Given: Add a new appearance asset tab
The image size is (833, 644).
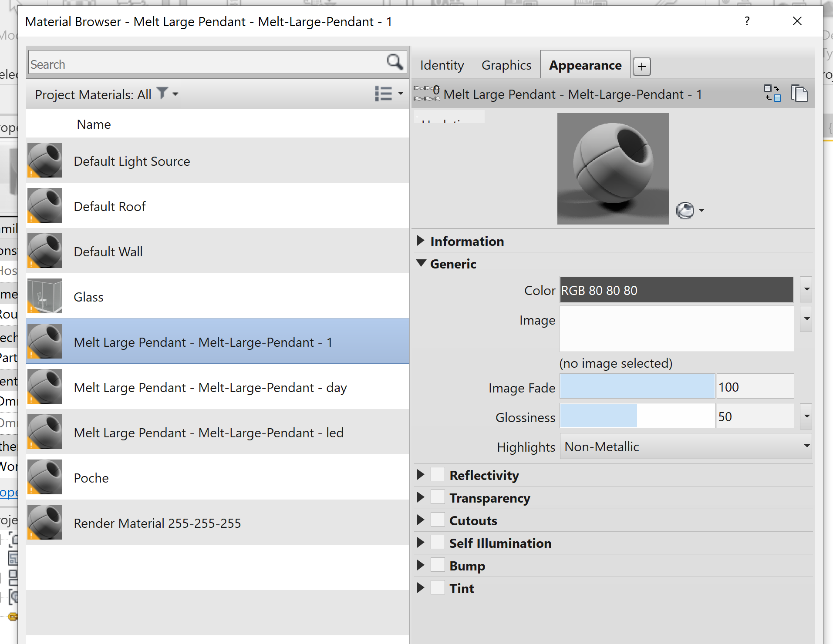Looking at the screenshot, I should (641, 66).
